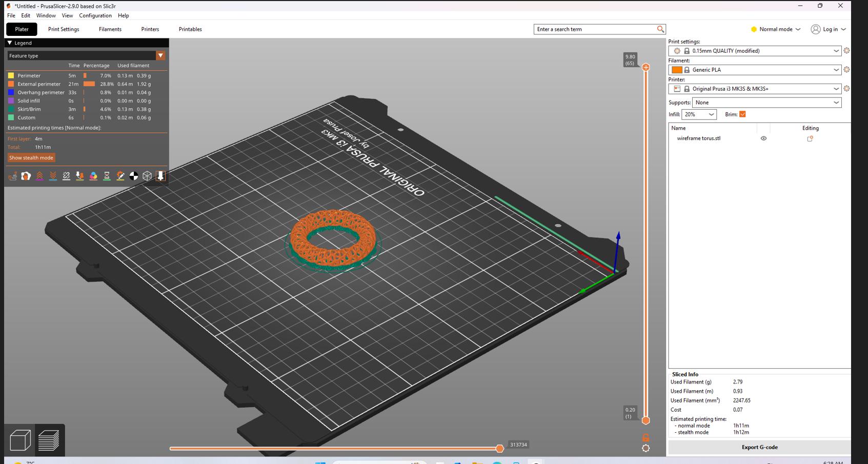Uncheck the Brim checkbox
Screen dimensions: 868x464
(742, 114)
